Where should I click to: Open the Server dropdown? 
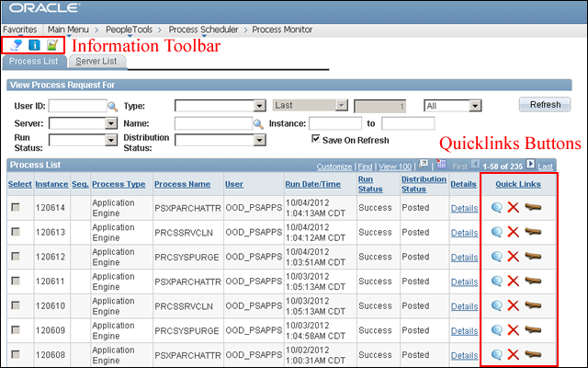click(83, 123)
